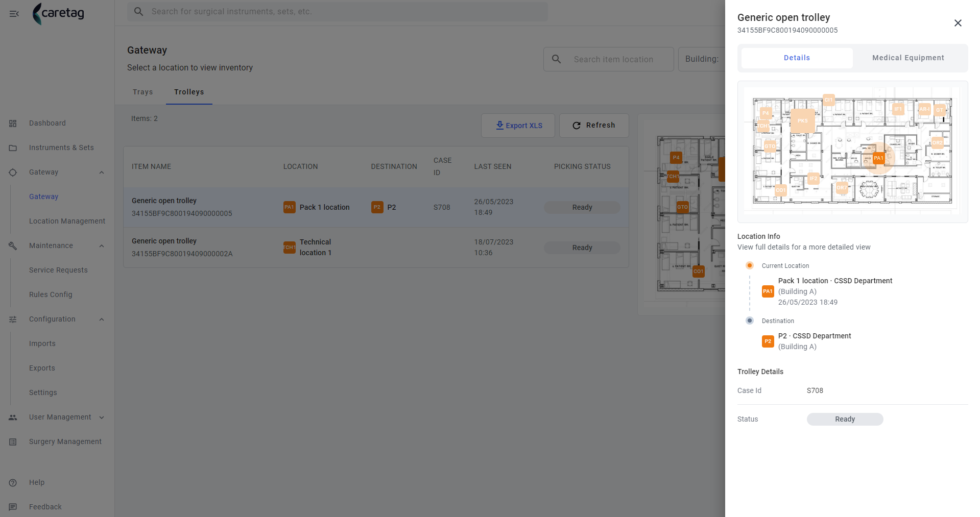Image resolution: width=980 pixels, height=517 pixels.
Task: Go to Location Management
Action: 67,221
